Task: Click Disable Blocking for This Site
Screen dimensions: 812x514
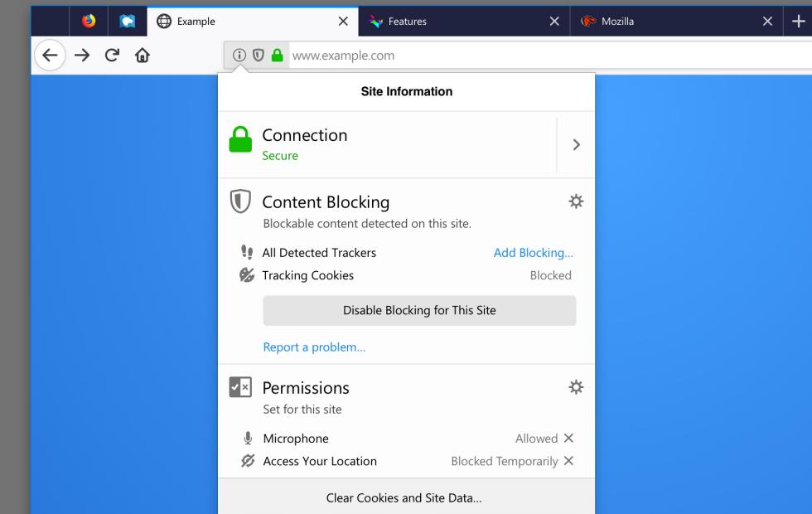Action: tap(419, 310)
